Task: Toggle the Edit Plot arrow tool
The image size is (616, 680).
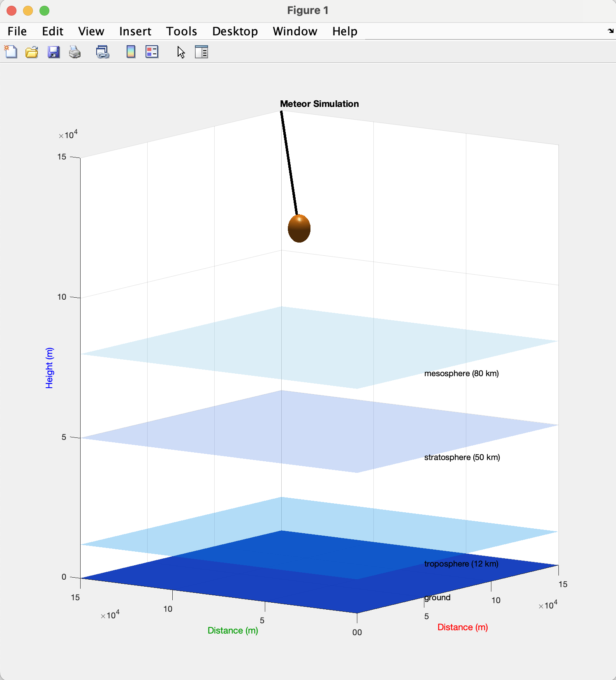Action: [181, 52]
